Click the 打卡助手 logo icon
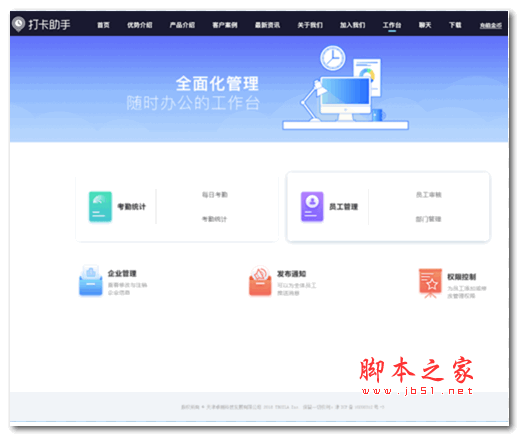Image resolution: width=520 pixels, height=437 pixels. click(x=18, y=24)
